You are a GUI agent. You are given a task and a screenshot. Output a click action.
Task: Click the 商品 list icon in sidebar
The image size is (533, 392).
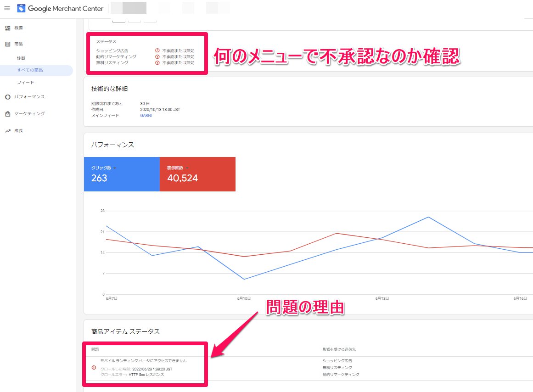[7, 44]
